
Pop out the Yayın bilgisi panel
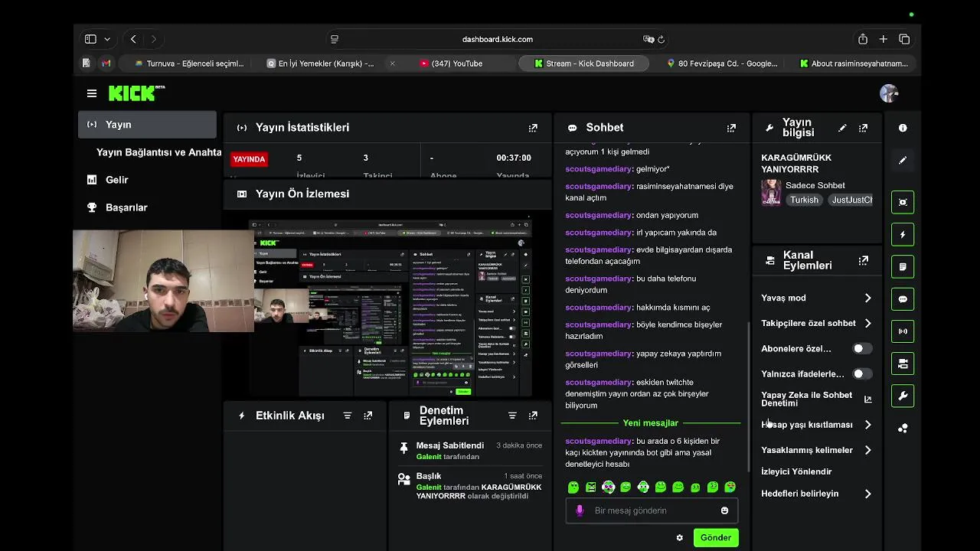tap(863, 128)
